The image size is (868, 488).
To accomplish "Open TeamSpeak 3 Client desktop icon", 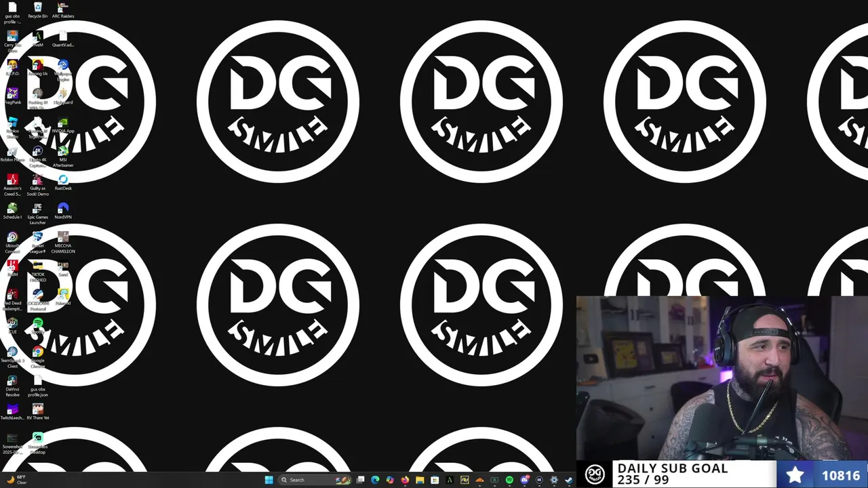I will point(12,357).
